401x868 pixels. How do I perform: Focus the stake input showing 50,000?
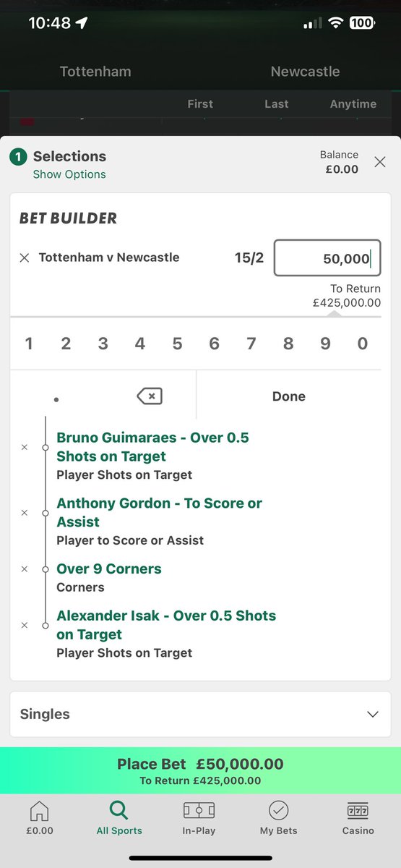coord(327,258)
